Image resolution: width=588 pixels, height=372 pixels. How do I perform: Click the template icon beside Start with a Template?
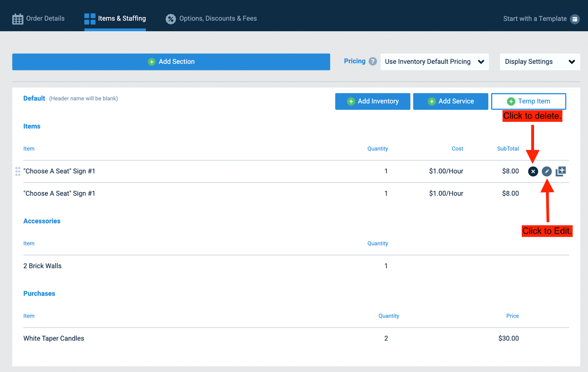(x=575, y=19)
